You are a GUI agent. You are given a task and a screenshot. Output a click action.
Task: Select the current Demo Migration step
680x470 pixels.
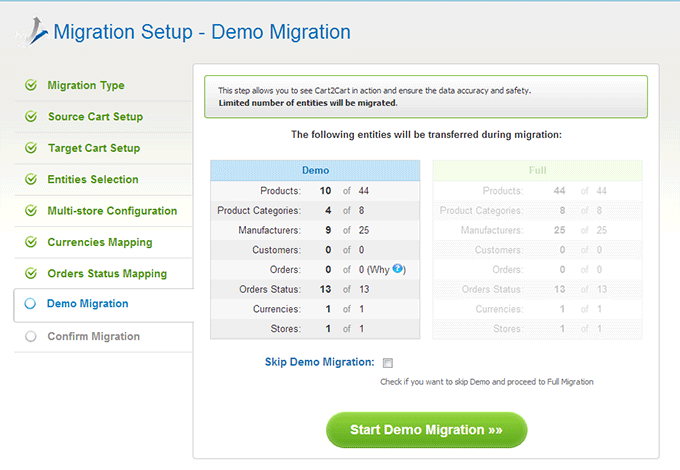[88, 304]
